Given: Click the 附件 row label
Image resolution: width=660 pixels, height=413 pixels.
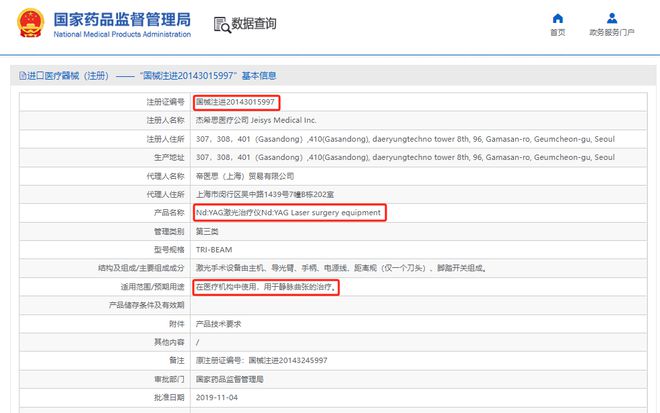Looking at the screenshot, I should pos(177,324).
